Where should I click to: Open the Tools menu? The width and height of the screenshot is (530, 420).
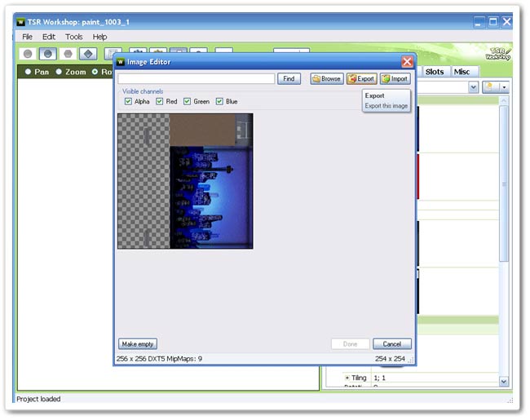click(x=74, y=37)
